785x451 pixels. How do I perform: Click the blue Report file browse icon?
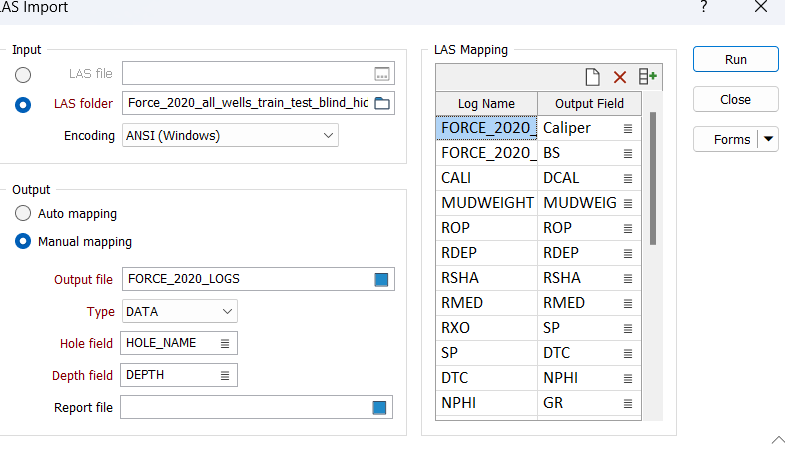(x=380, y=407)
